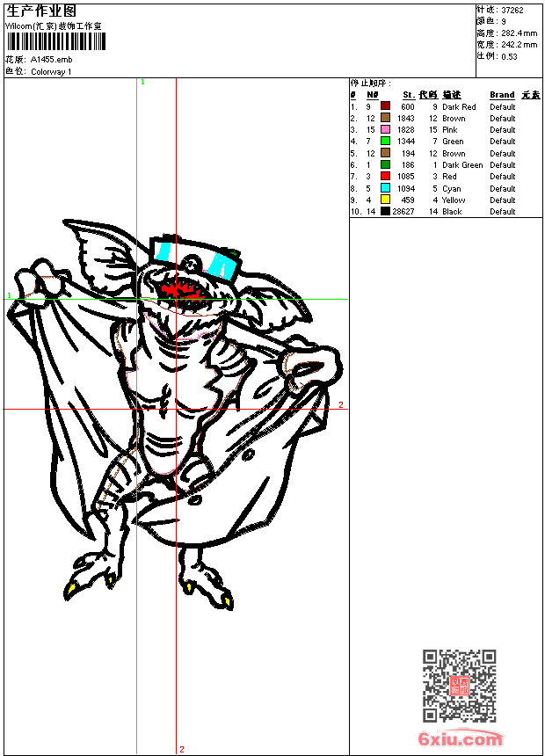Select the "Brand" column header

point(502,95)
